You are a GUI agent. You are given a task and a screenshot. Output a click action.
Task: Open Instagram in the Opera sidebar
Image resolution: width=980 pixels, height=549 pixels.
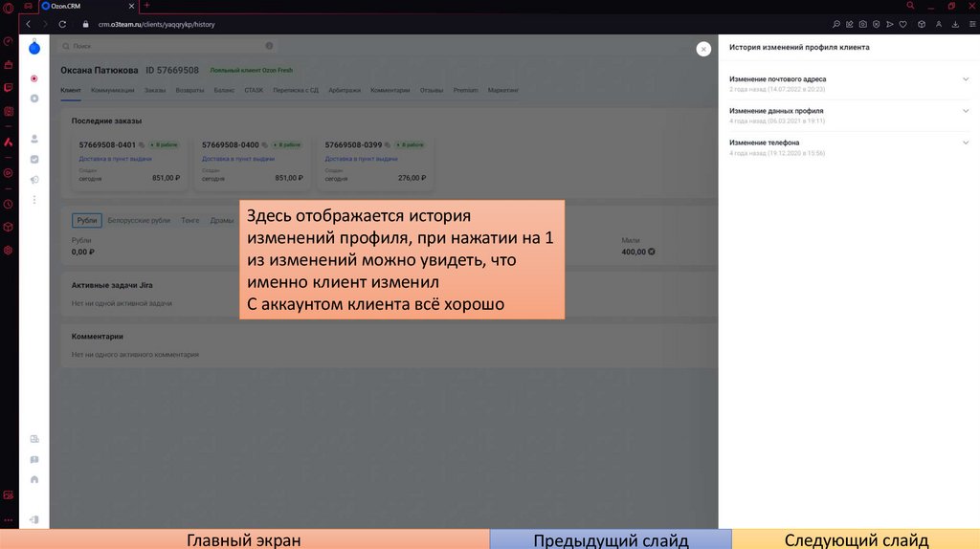point(8,111)
